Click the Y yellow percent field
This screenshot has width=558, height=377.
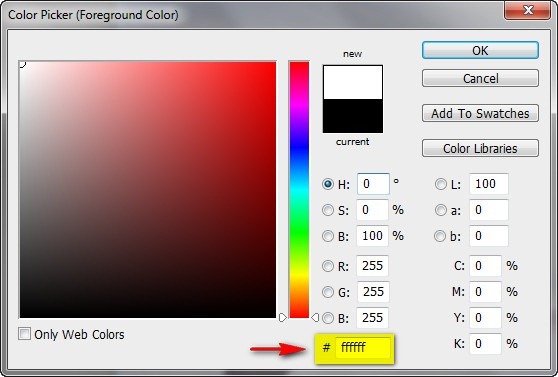tap(485, 318)
